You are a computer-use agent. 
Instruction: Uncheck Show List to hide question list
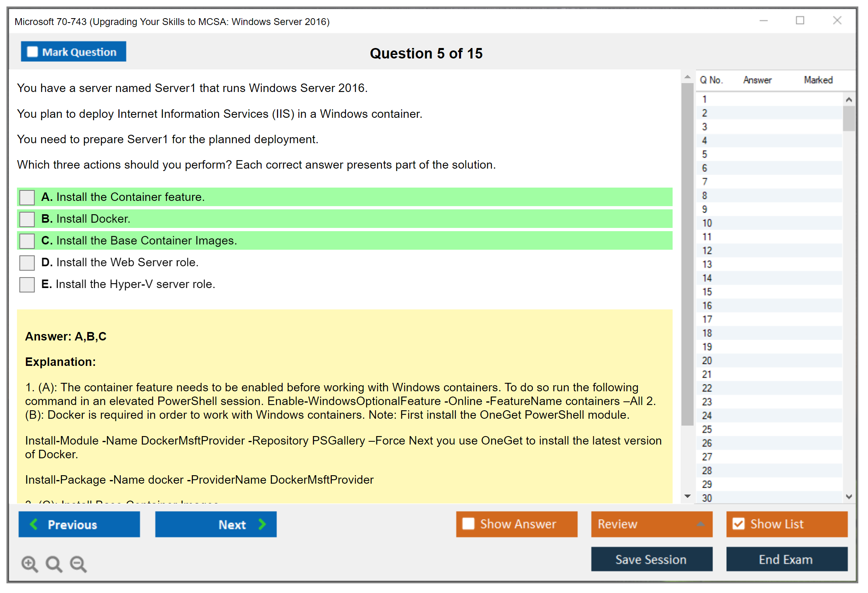pos(738,524)
